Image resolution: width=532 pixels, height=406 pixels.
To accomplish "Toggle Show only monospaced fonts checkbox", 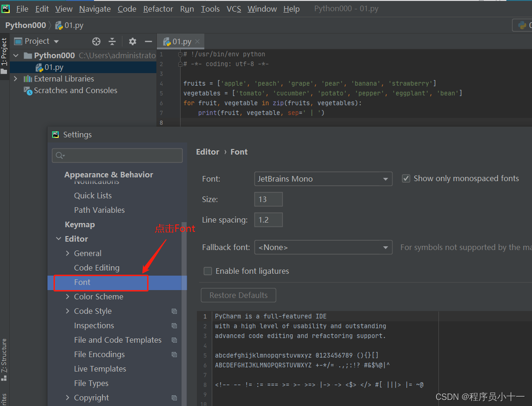I will coord(406,179).
